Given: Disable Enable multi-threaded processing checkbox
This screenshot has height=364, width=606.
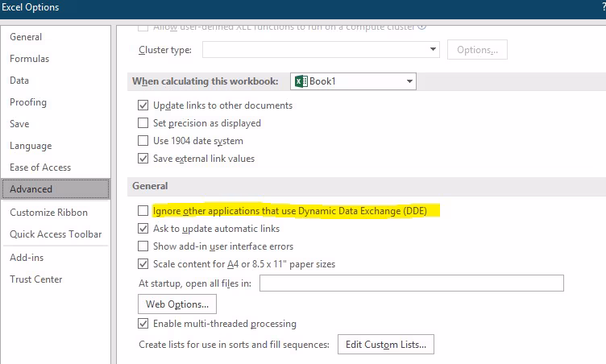Looking at the screenshot, I should tap(143, 324).
